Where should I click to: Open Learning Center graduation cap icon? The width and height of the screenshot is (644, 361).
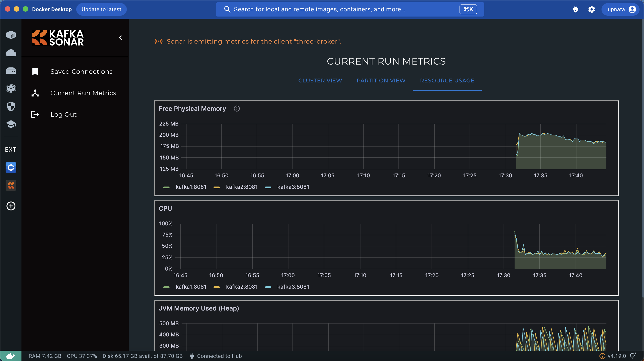click(x=11, y=124)
